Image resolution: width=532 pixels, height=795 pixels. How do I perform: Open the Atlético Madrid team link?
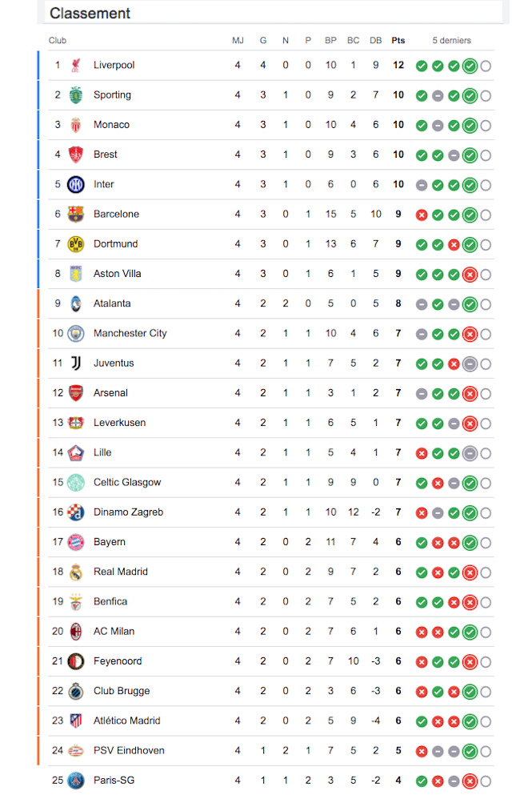point(126,721)
